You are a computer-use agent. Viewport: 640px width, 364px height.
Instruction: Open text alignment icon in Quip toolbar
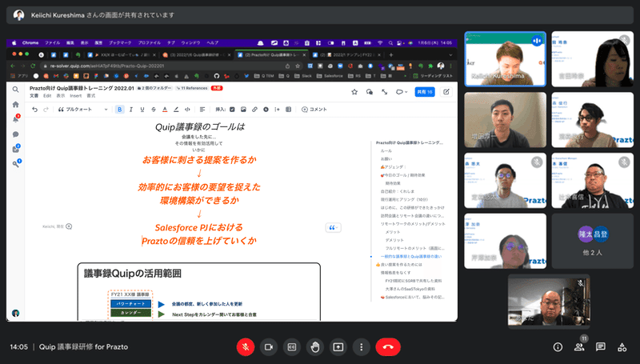pyautogui.click(x=202, y=110)
